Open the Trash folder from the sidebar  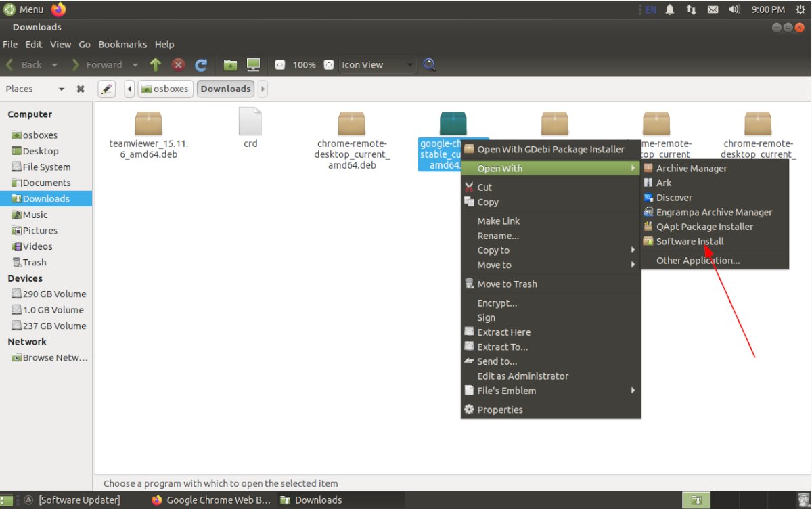(33, 262)
